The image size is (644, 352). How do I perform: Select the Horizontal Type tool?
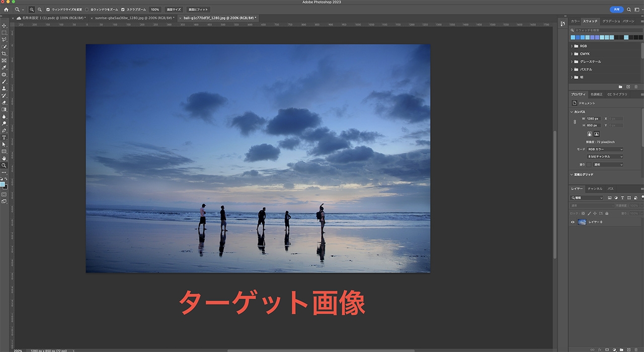pyautogui.click(x=4, y=137)
